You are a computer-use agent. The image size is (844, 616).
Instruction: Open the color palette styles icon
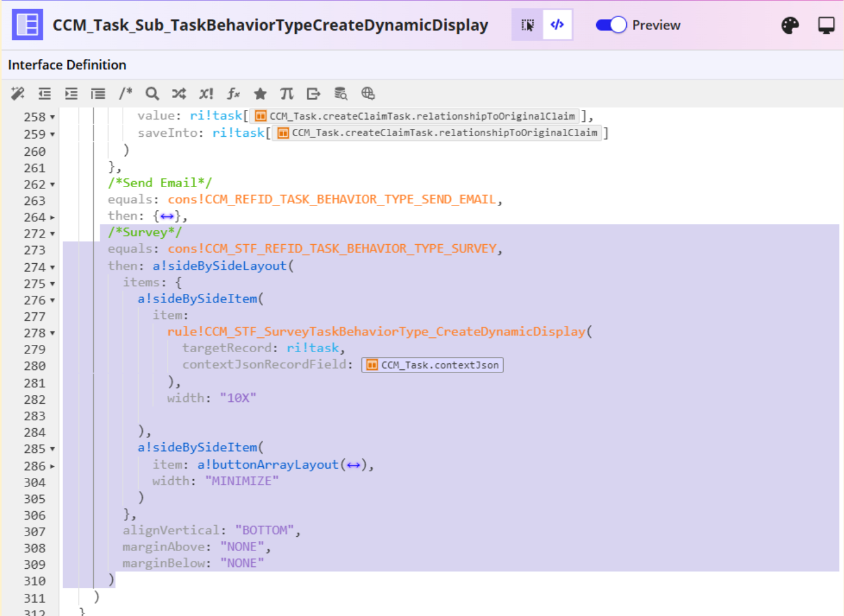coord(790,25)
